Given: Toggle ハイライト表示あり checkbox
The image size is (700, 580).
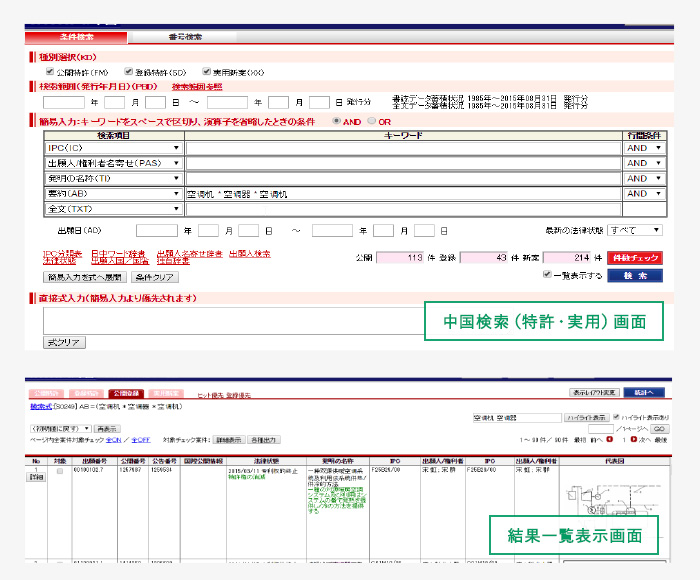Looking at the screenshot, I should pos(617,417).
